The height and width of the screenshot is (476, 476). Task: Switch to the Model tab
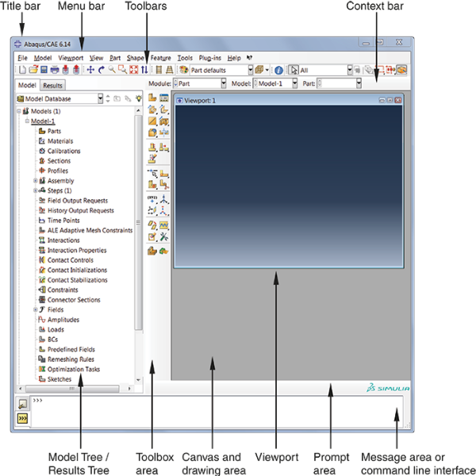coord(27,86)
